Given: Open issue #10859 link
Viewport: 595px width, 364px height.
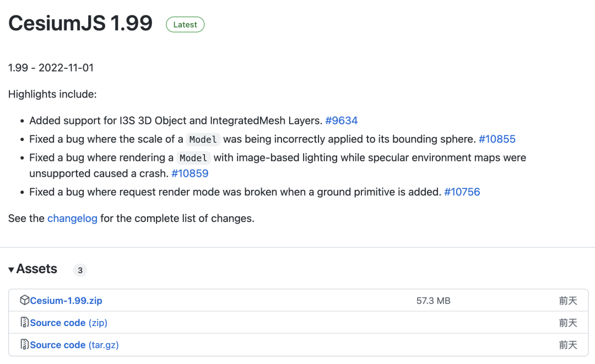Looking at the screenshot, I should point(190,173).
